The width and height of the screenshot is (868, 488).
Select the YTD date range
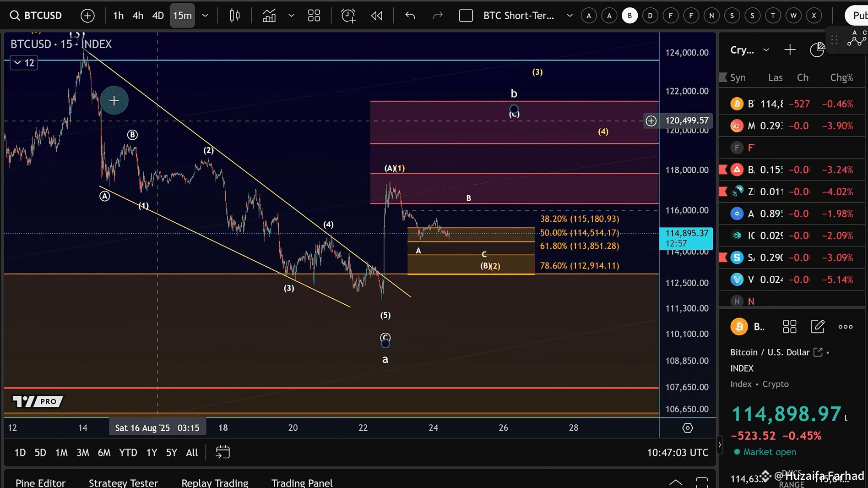coord(128,453)
